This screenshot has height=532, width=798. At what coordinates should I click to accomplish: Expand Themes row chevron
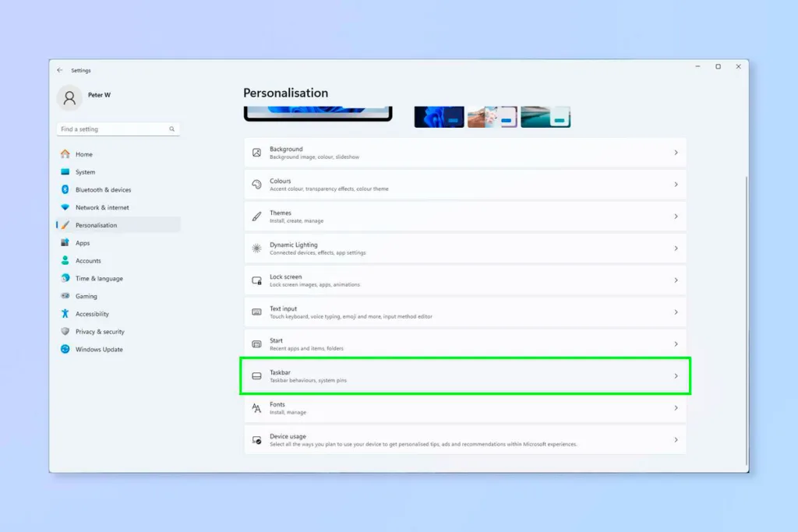(676, 217)
